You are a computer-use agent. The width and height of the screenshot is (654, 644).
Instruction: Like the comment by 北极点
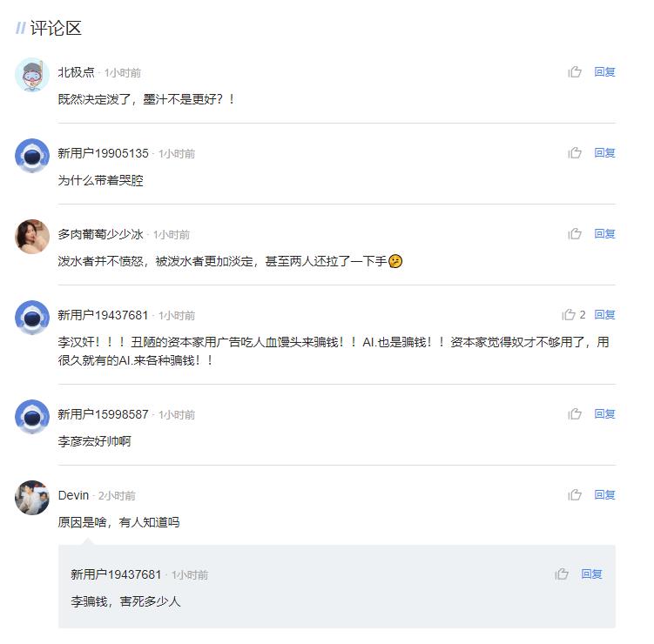575,72
